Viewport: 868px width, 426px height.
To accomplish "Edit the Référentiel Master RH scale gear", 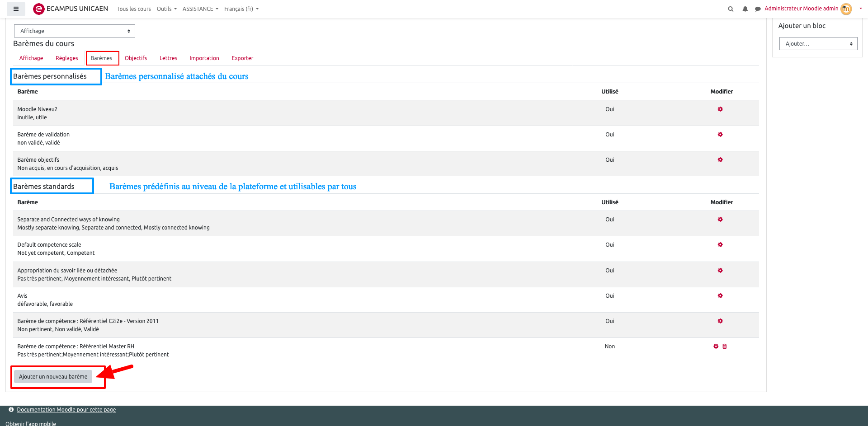I will (x=716, y=346).
